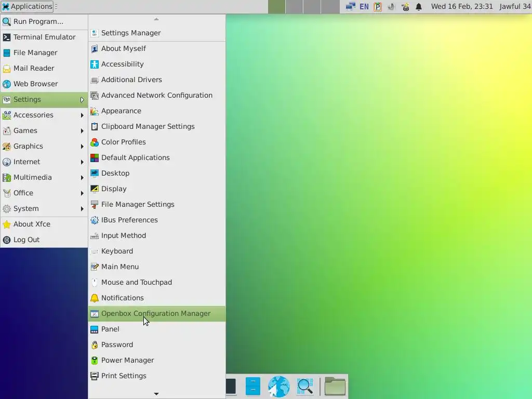Open Power Manager icon
Viewport: 532px width, 399px height.
(95, 361)
